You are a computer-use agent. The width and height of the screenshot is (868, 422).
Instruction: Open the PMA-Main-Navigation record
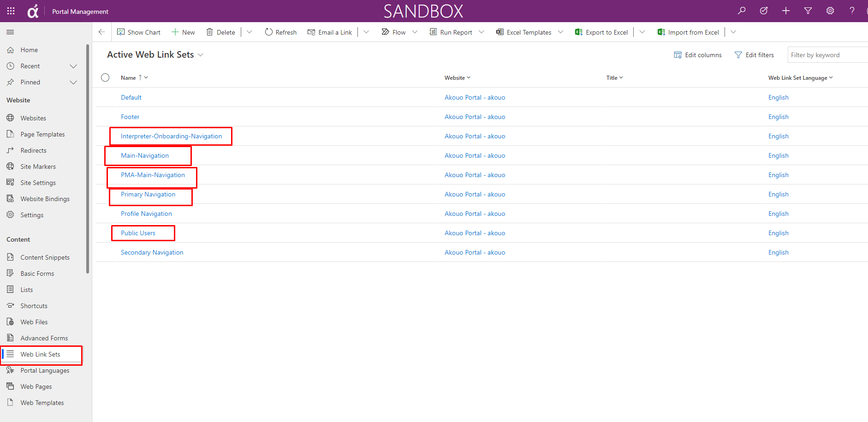[152, 175]
